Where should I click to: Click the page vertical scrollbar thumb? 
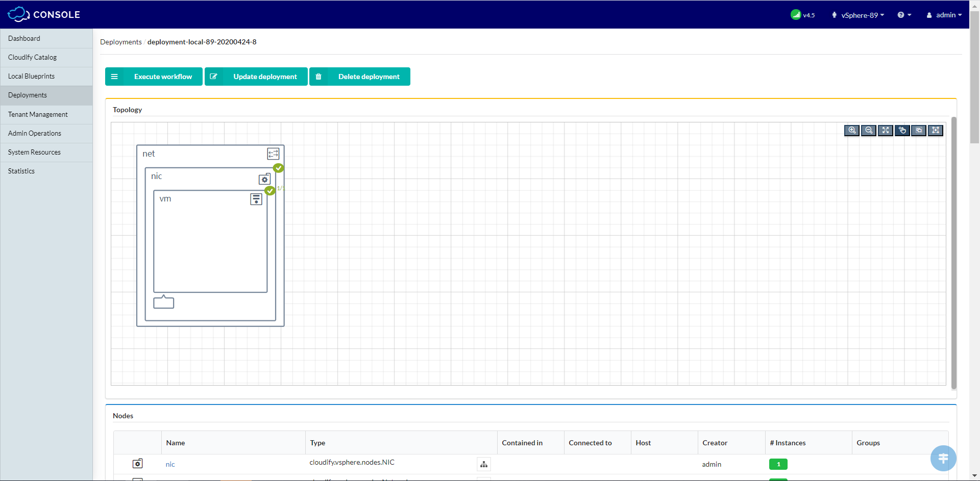click(974, 77)
